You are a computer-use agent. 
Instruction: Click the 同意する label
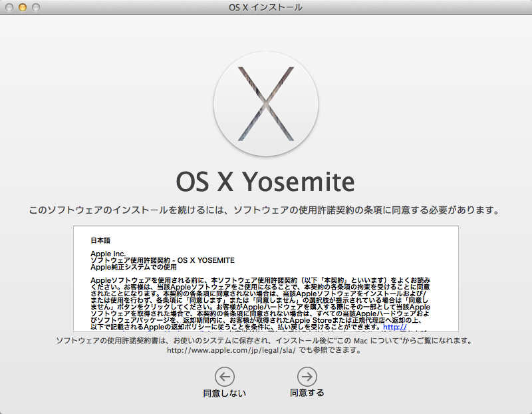pos(307,393)
